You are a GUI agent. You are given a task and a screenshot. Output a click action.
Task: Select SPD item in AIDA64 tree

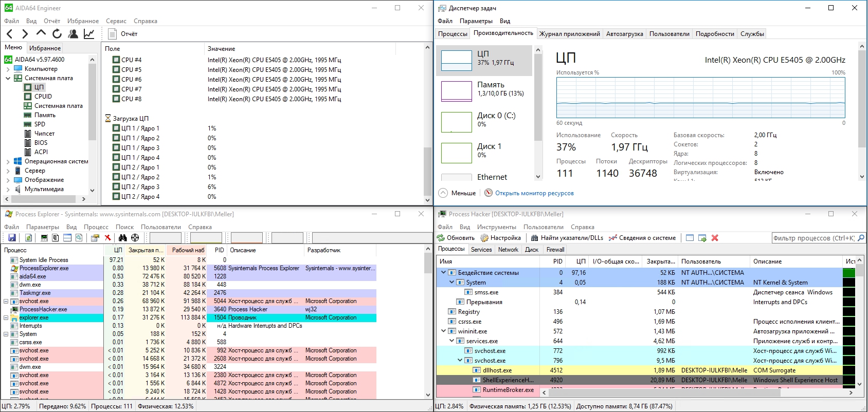click(x=40, y=124)
